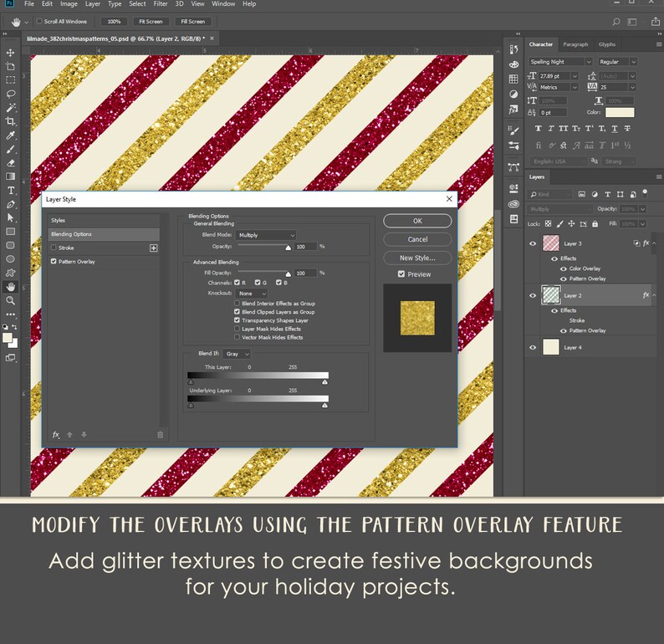Viewport: 664px width, 644px height.
Task: Add another Stroke effect with plus icon
Action: tap(154, 248)
